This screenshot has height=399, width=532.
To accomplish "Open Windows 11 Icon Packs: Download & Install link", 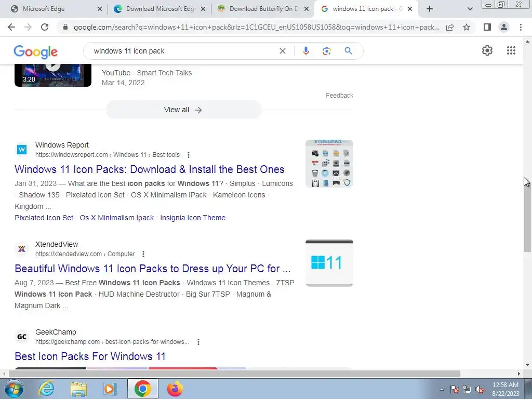I will [x=150, y=169].
